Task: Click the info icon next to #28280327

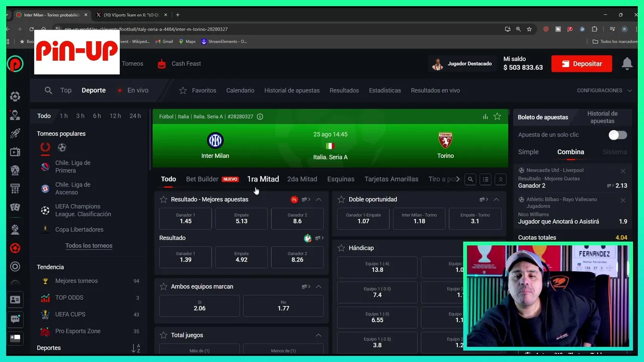Action: 260,117
